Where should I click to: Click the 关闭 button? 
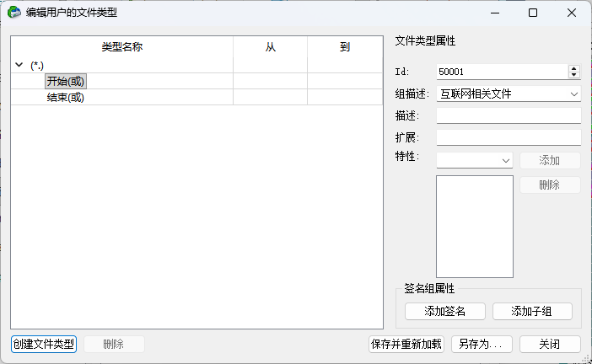coord(550,344)
